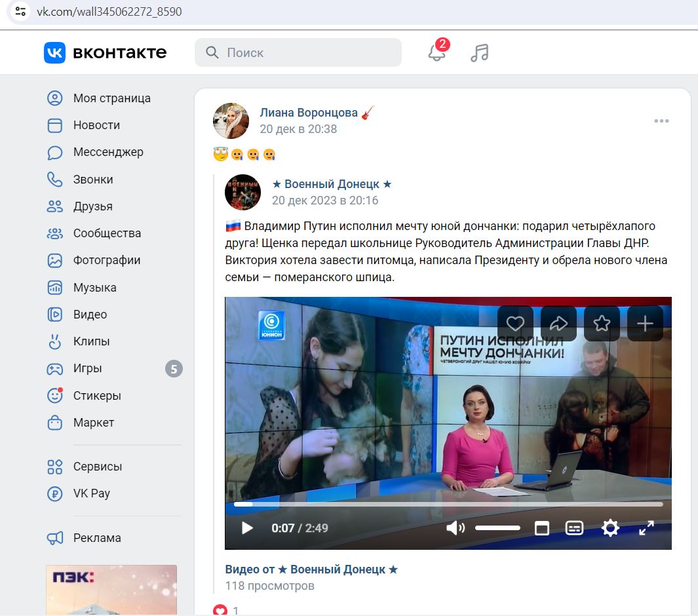Click the Видео sidebar icon
This screenshot has width=698, height=616.
coord(55,315)
